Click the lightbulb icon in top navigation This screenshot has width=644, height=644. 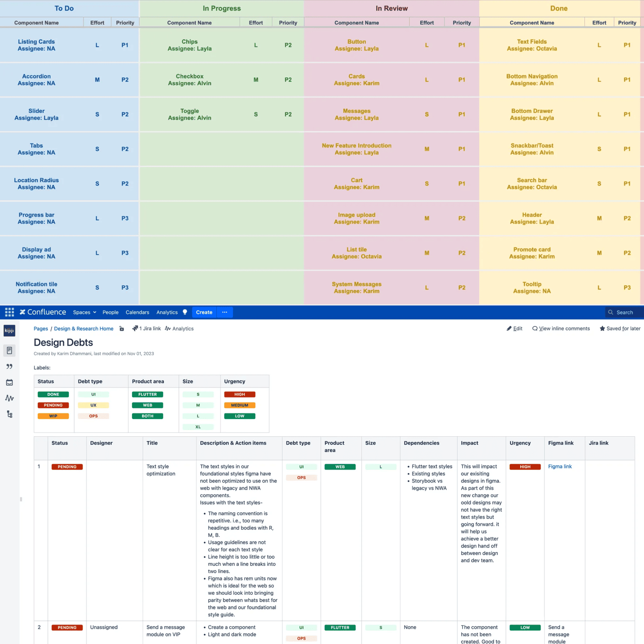tap(185, 312)
